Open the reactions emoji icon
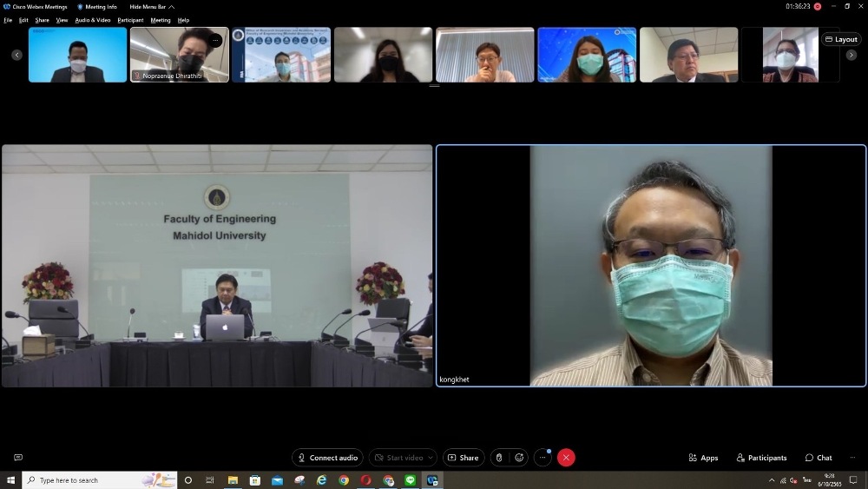This screenshot has height=489, width=868. (x=520, y=458)
